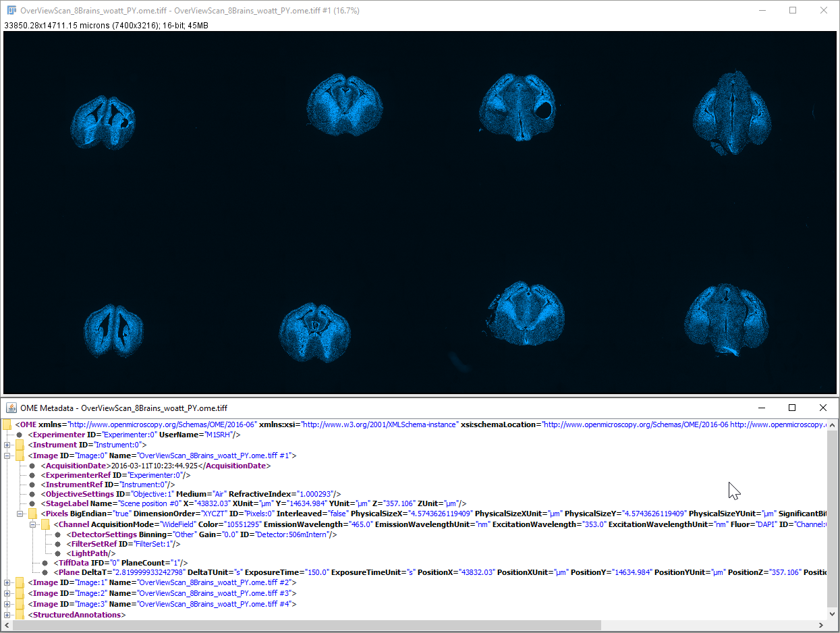The width and height of the screenshot is (840, 633).
Task: Select the Image:0 tiff #1 row
Action: (x=162, y=456)
